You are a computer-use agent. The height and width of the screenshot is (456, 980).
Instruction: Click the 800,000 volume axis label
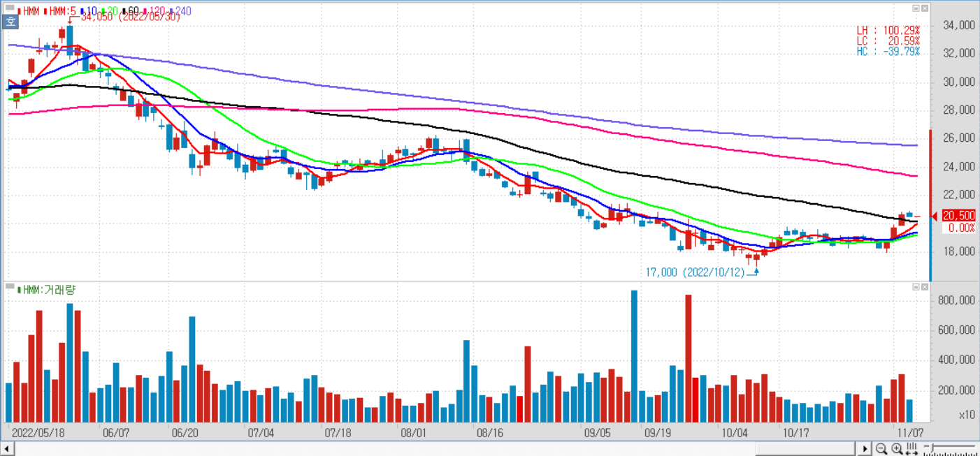(x=956, y=300)
